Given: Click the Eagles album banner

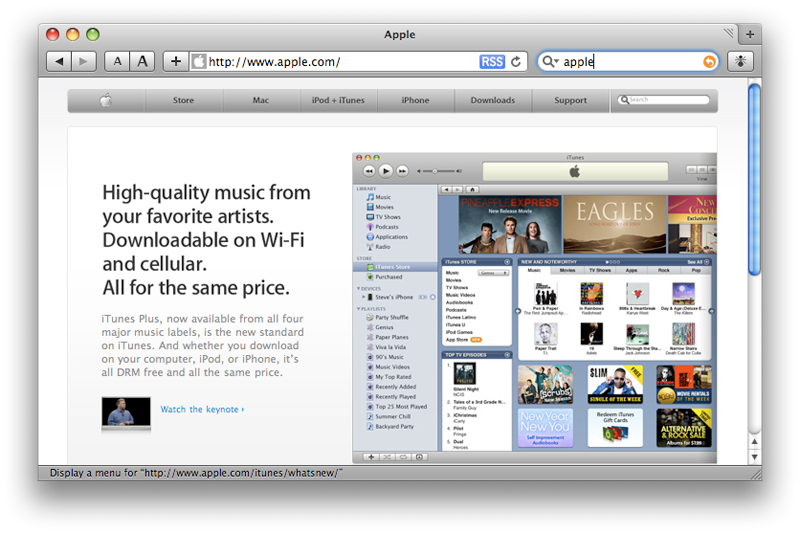Looking at the screenshot, I should pyautogui.click(x=614, y=224).
